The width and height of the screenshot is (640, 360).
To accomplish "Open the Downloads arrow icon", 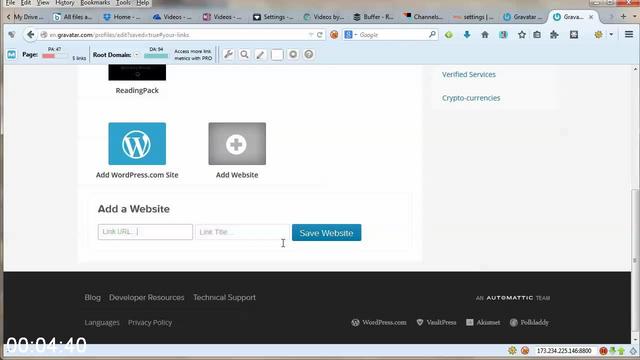I will [467, 35].
